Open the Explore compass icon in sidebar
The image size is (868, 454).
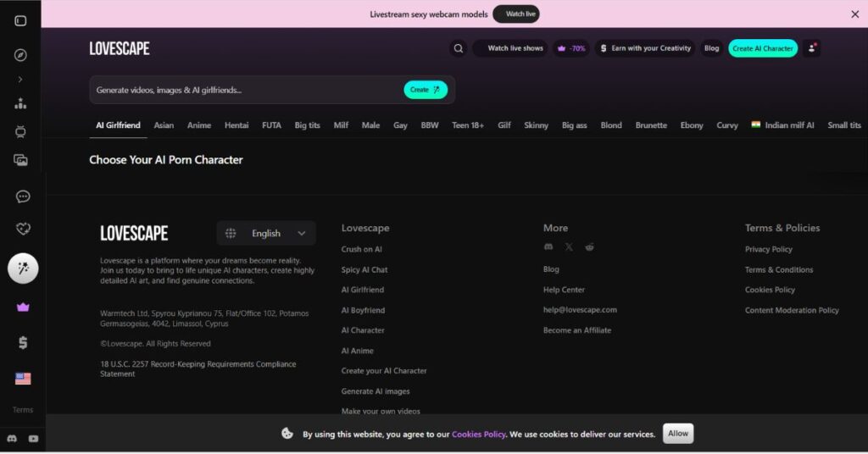coord(21,55)
